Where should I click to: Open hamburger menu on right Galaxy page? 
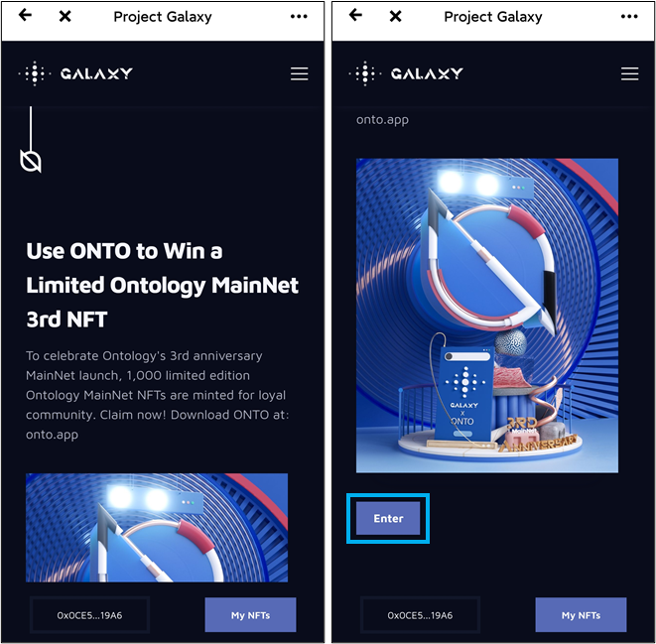[630, 74]
